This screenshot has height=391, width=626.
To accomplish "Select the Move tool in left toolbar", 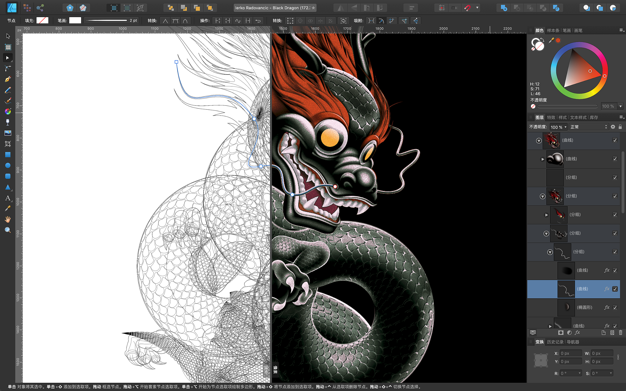I will [x=8, y=36].
